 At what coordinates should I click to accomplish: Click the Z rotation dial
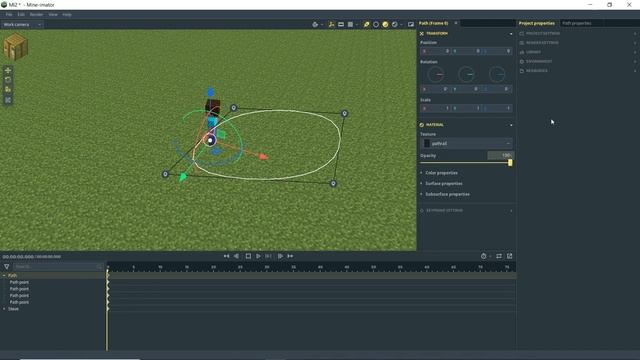[497, 75]
